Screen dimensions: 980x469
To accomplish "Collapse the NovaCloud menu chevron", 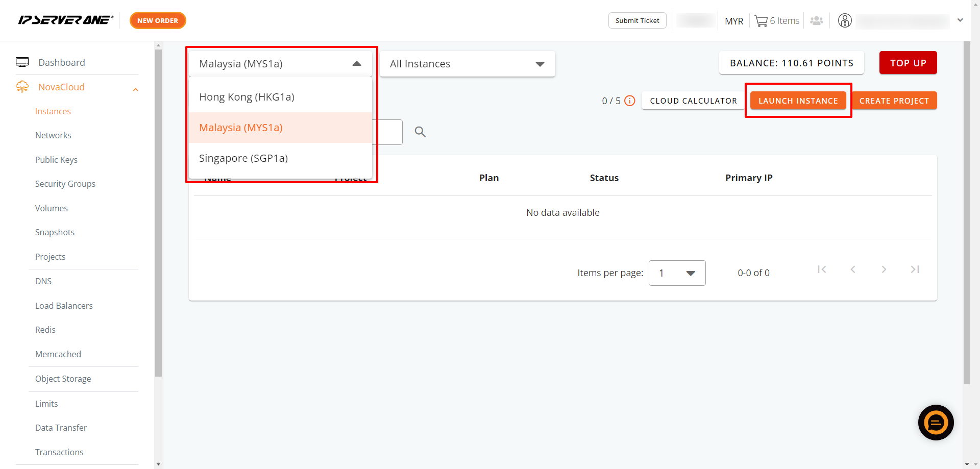I will tap(135, 90).
